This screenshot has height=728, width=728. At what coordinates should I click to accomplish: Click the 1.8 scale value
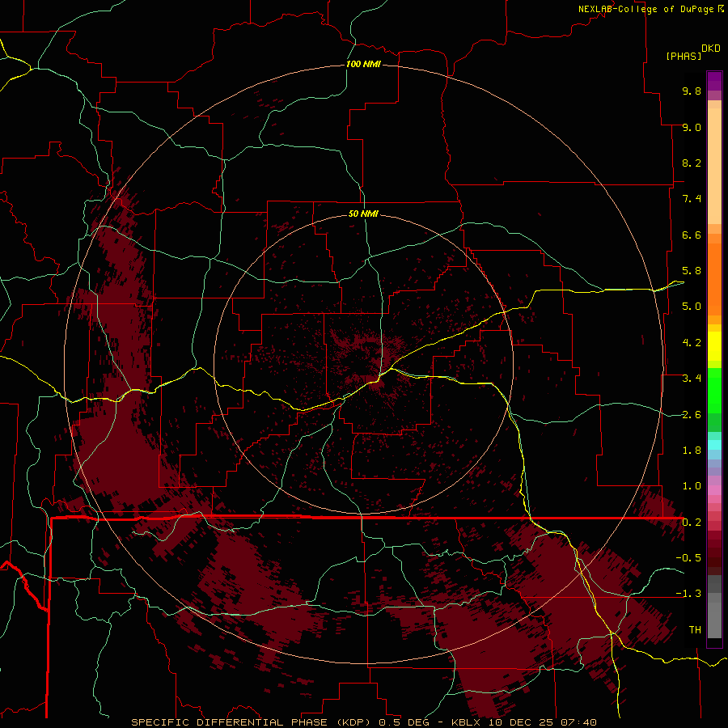pos(692,451)
